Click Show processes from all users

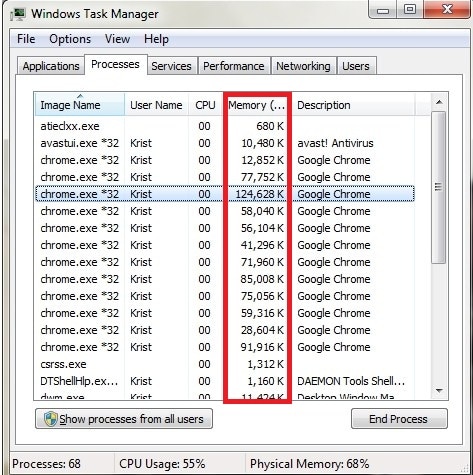pos(124,419)
